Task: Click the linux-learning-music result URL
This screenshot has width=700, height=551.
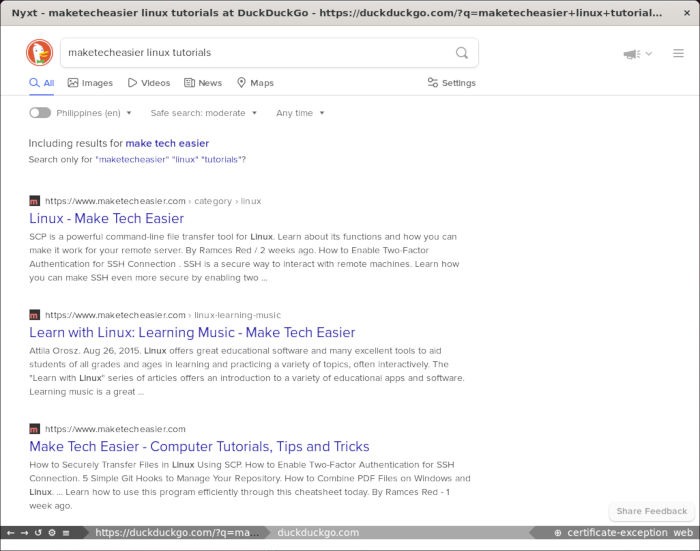Action: (x=162, y=315)
